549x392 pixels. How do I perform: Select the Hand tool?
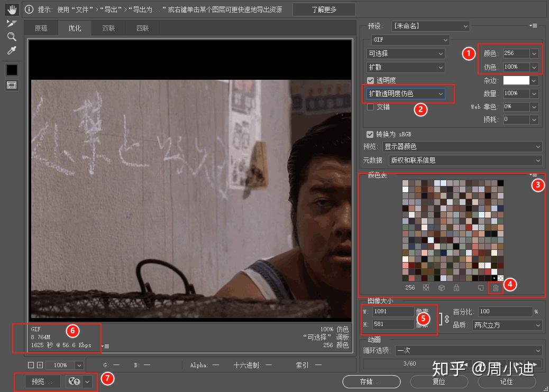12,10
